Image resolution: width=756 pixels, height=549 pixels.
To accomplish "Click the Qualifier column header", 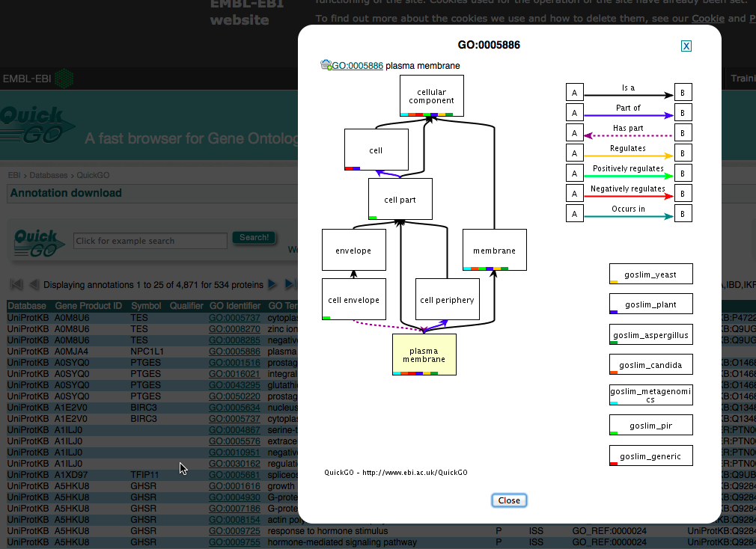I will tap(186, 306).
